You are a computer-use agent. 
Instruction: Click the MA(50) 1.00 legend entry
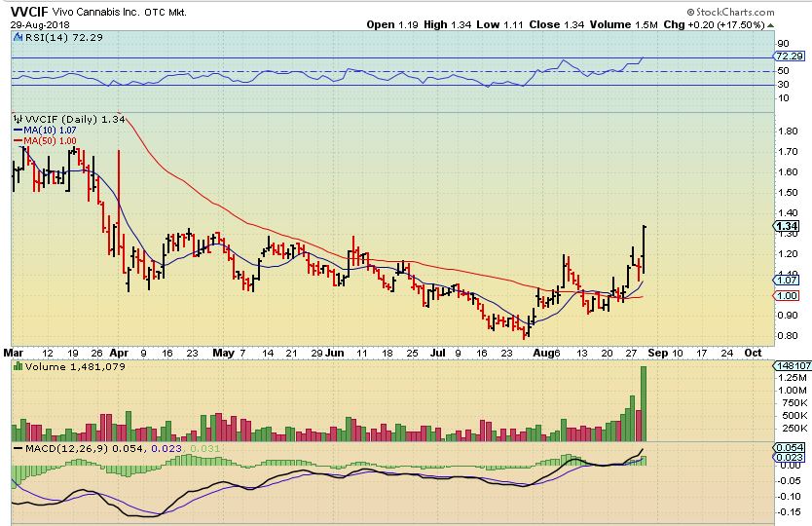(x=45, y=141)
